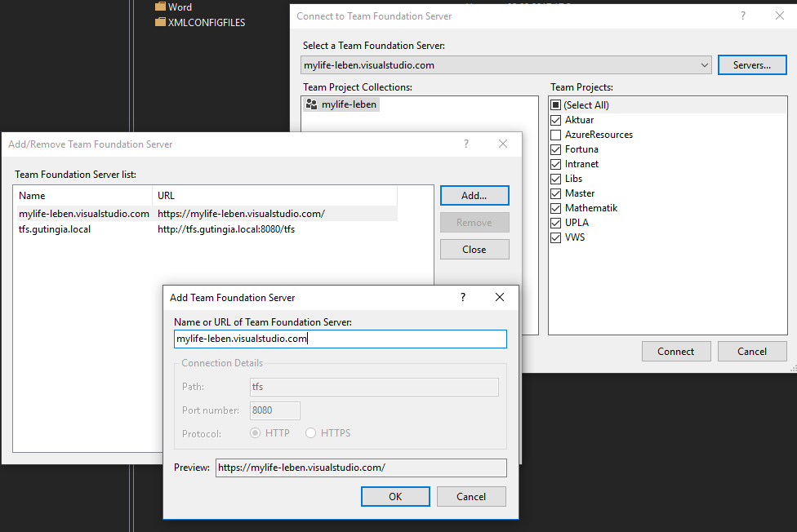Close the Add/Remove Team Foundation Server window
The height and width of the screenshot is (532, 797).
(x=503, y=144)
